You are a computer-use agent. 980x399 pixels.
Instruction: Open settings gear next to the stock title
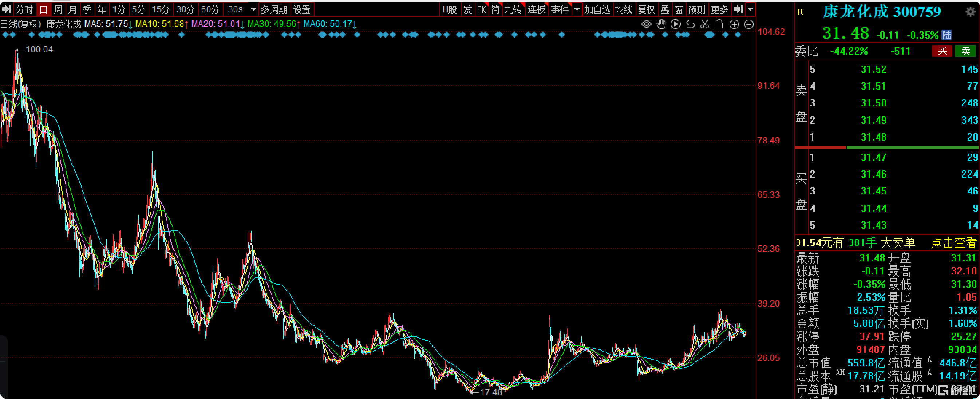971,12
